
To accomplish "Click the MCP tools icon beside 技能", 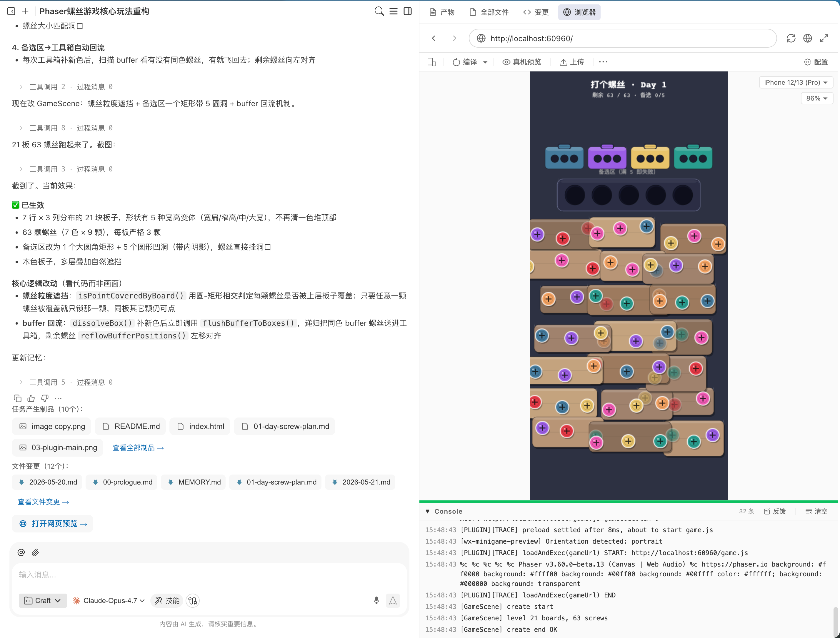I will click(193, 600).
